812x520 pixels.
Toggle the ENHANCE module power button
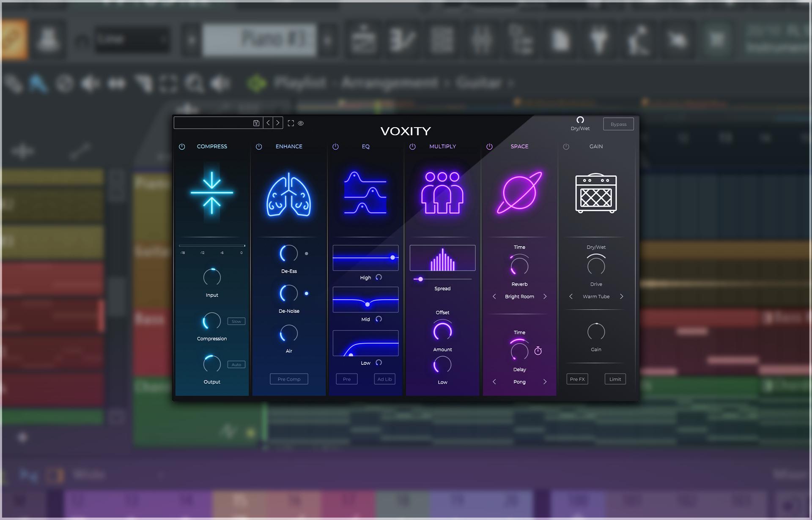coord(259,146)
